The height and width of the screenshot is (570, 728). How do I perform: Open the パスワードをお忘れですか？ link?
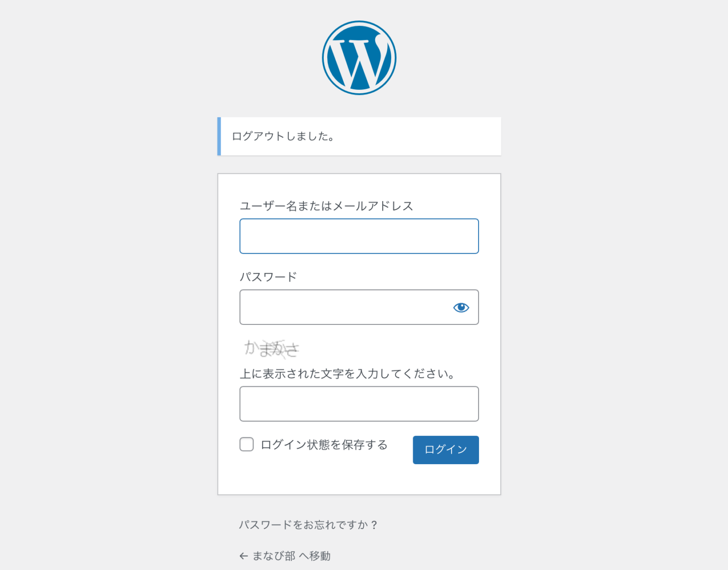308,525
